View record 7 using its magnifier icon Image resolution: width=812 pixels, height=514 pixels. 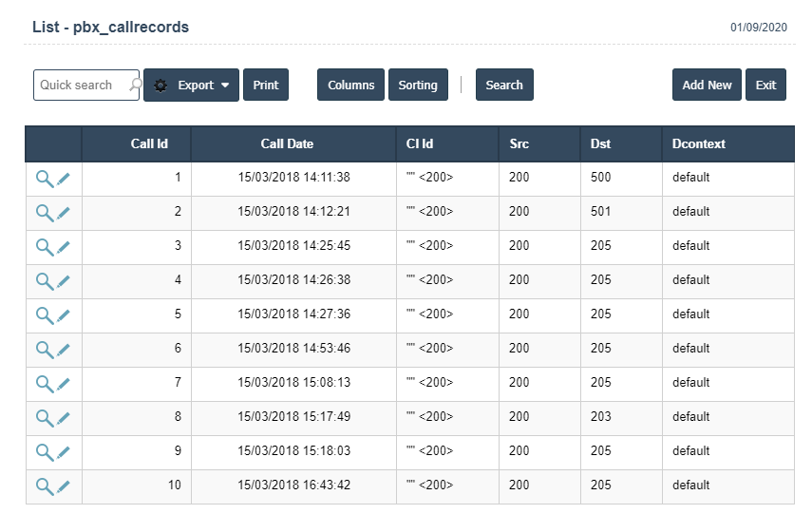[44, 384]
